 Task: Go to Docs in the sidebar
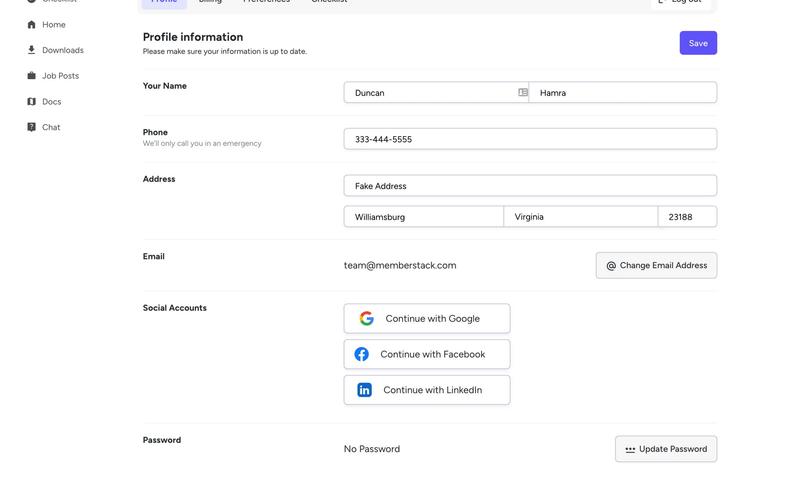tap(51, 102)
